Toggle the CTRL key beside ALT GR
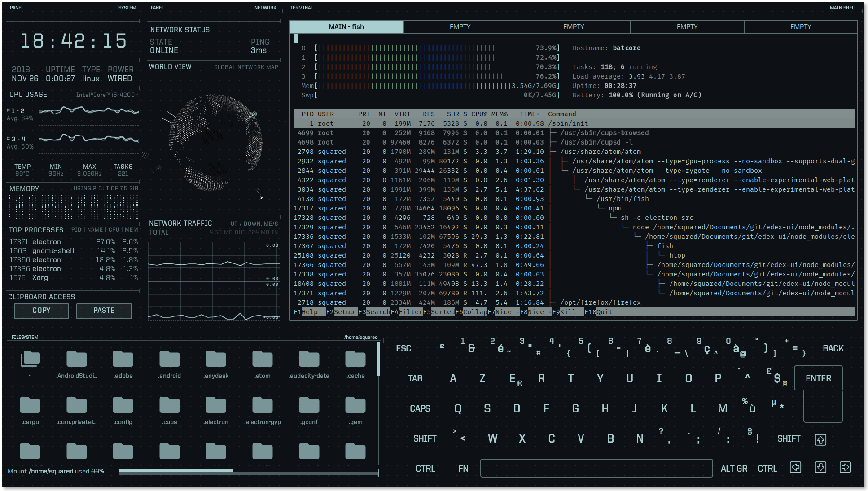The height and width of the screenshot is (491, 868). pos(767,469)
